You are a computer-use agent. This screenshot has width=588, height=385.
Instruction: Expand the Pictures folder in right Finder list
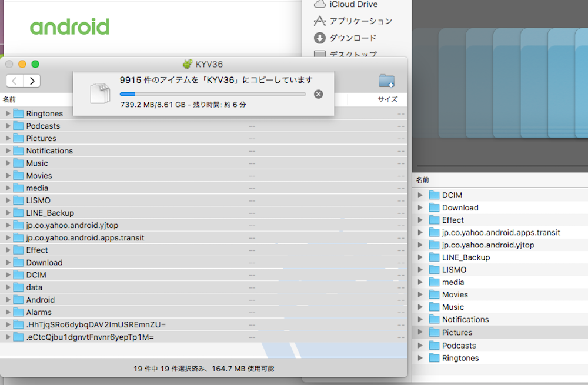click(420, 333)
